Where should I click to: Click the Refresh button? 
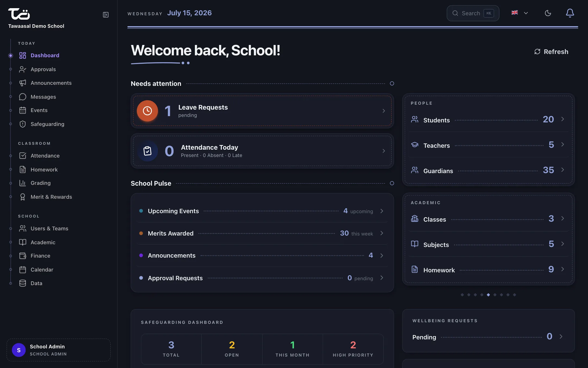pos(551,52)
